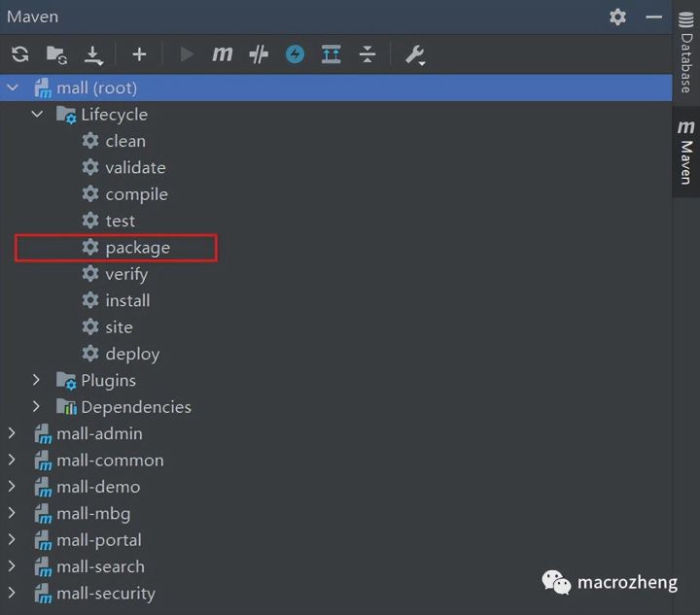The height and width of the screenshot is (615, 700).
Task: Select the mall-mbg text label
Action: click(x=93, y=514)
